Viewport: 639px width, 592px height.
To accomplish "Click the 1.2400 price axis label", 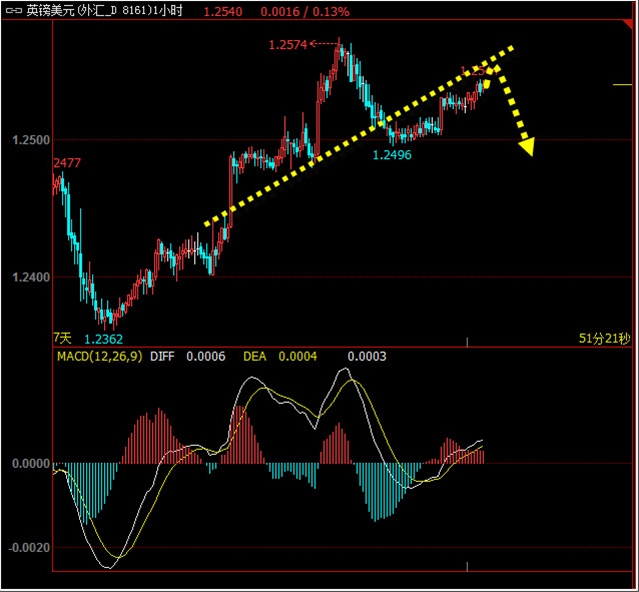I will point(31,277).
